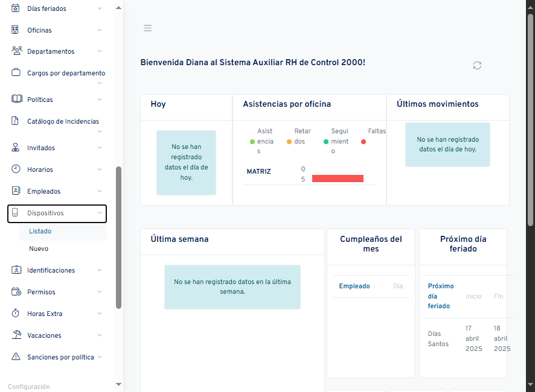Viewport: 535px width, 392px height.
Task: Collapse the Dispositivos chevron
Action: (100, 213)
